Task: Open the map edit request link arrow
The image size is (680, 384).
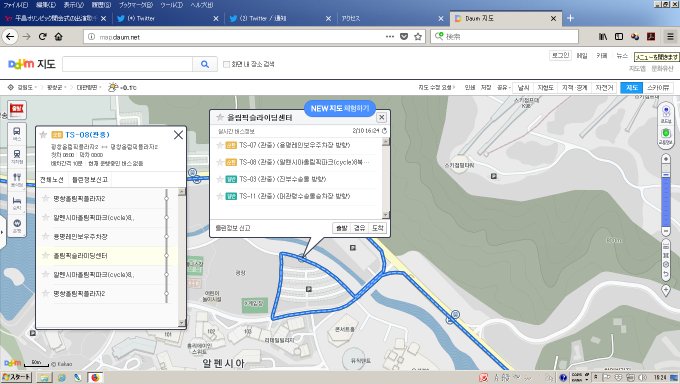Action: click(454, 88)
